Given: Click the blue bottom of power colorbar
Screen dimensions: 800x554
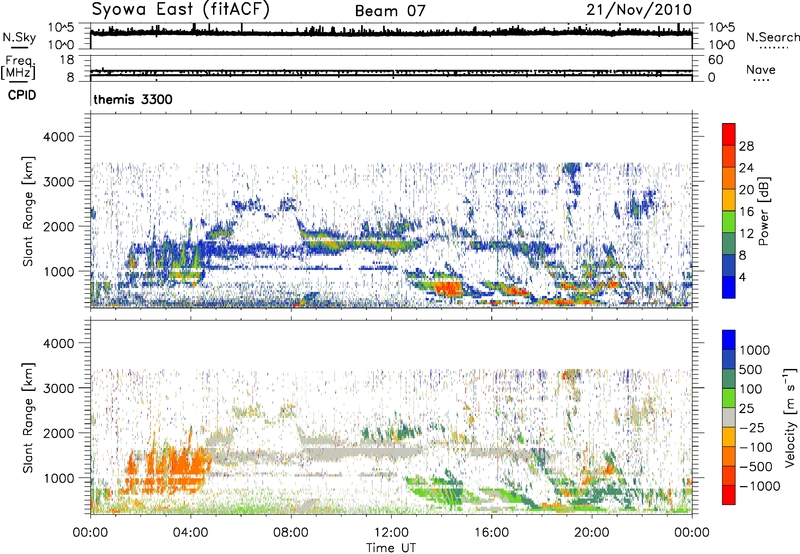Looking at the screenshot, I should (x=729, y=287).
